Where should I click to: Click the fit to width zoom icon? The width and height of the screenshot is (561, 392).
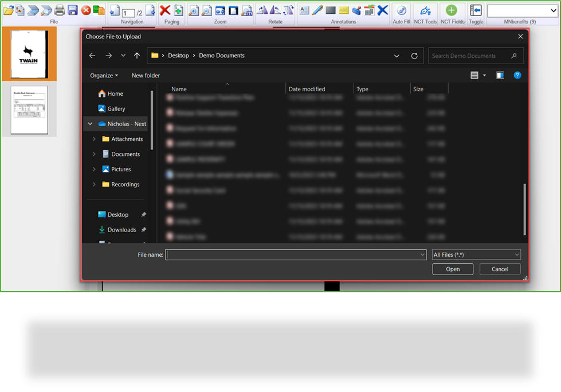[x=220, y=11]
